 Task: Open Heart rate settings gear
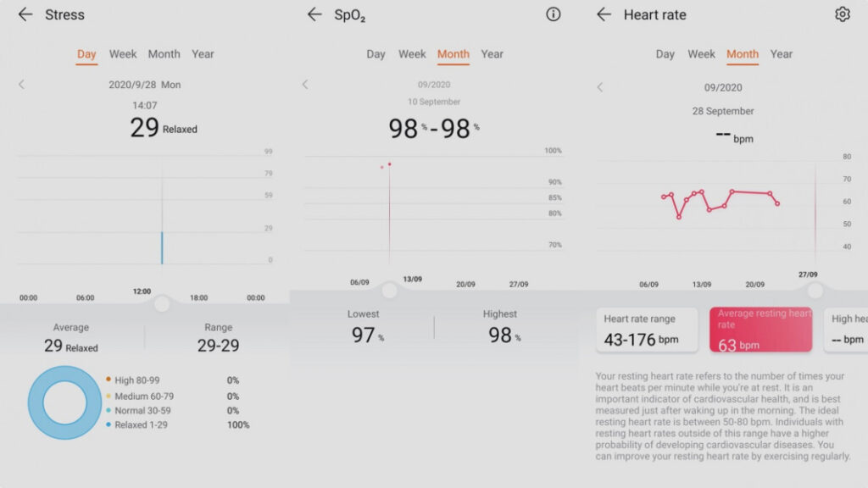pos(842,14)
